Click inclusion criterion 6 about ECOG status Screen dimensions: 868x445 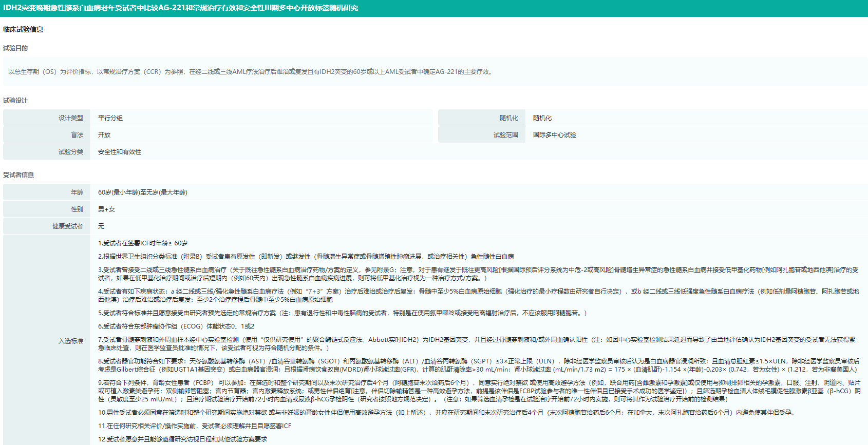pyautogui.click(x=176, y=326)
